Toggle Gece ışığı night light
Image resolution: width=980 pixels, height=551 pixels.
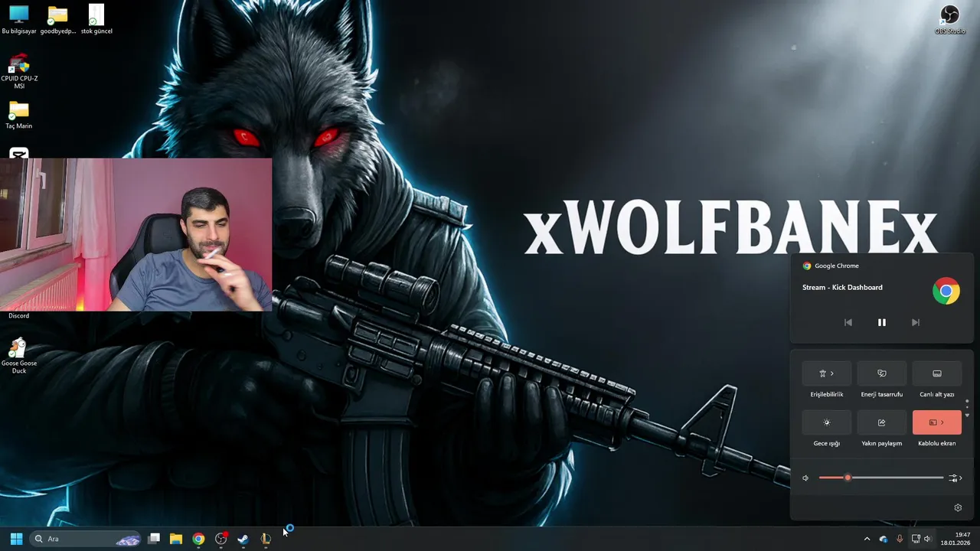826,422
